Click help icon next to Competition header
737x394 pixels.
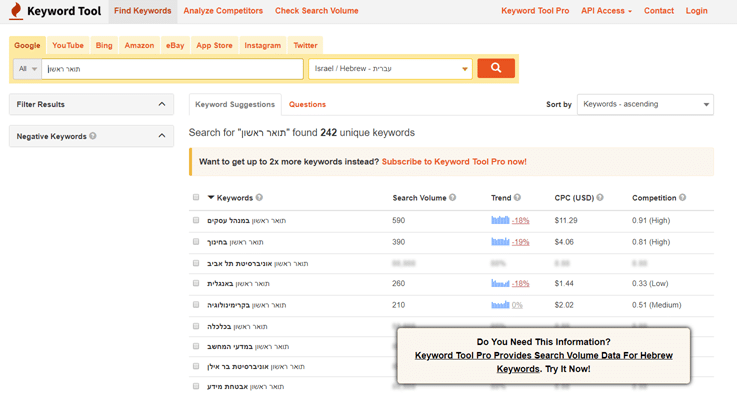point(682,197)
